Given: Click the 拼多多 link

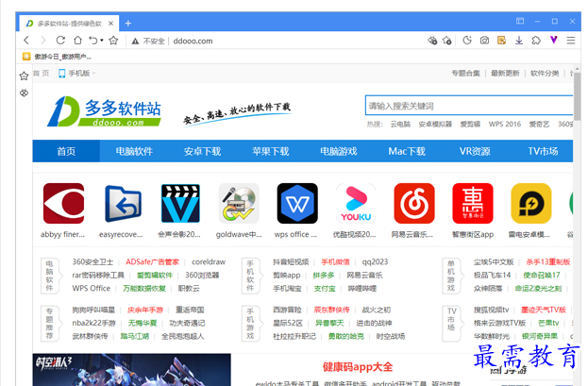Looking at the screenshot, I should (x=324, y=275).
